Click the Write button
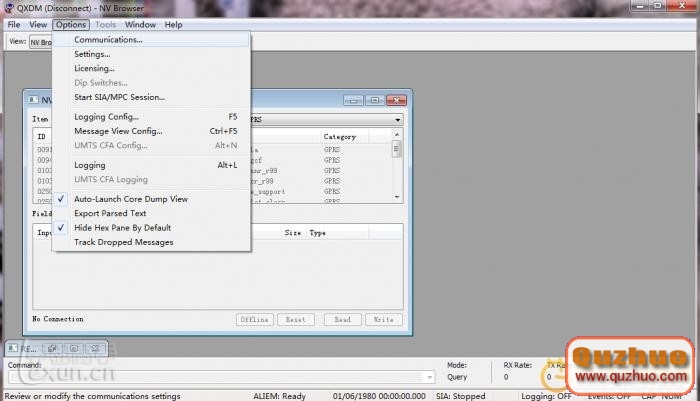 click(x=383, y=319)
